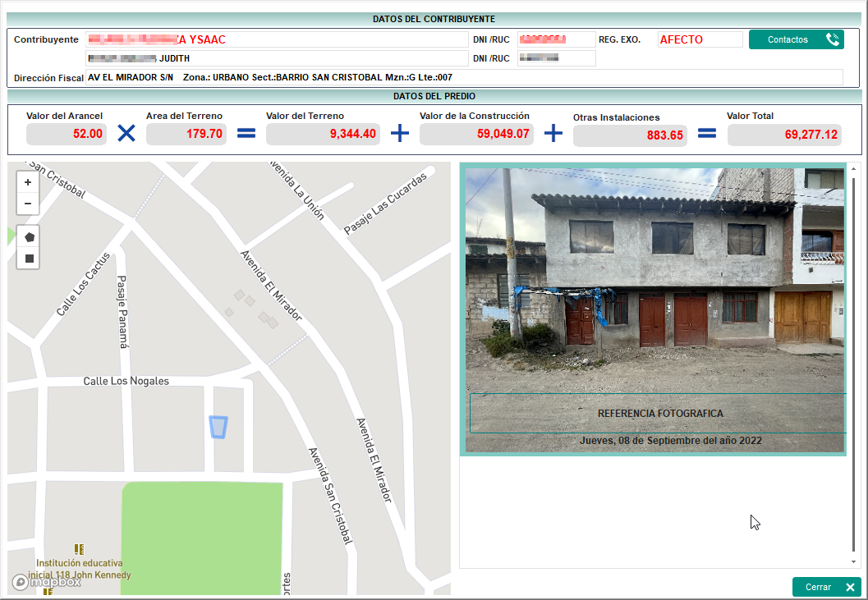Select the square draw tool

[x=30, y=259]
